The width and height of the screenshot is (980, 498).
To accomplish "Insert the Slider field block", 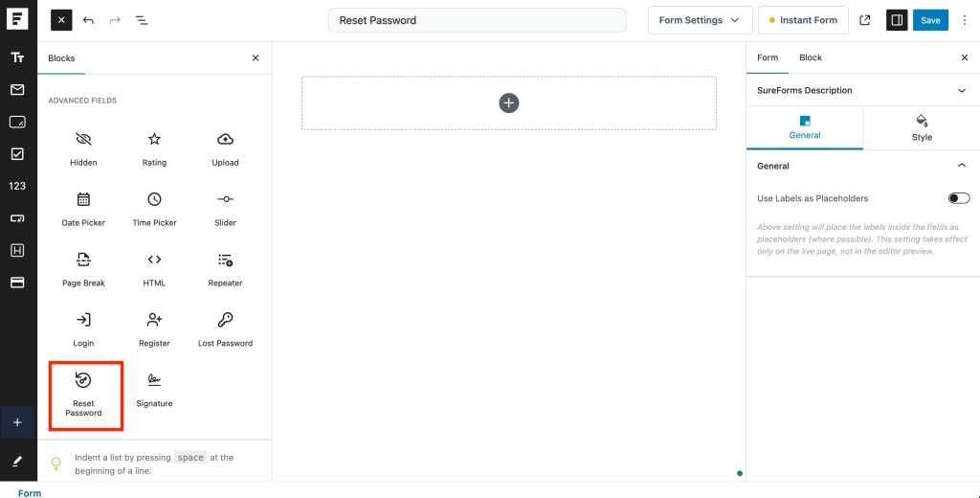I will [x=225, y=209].
